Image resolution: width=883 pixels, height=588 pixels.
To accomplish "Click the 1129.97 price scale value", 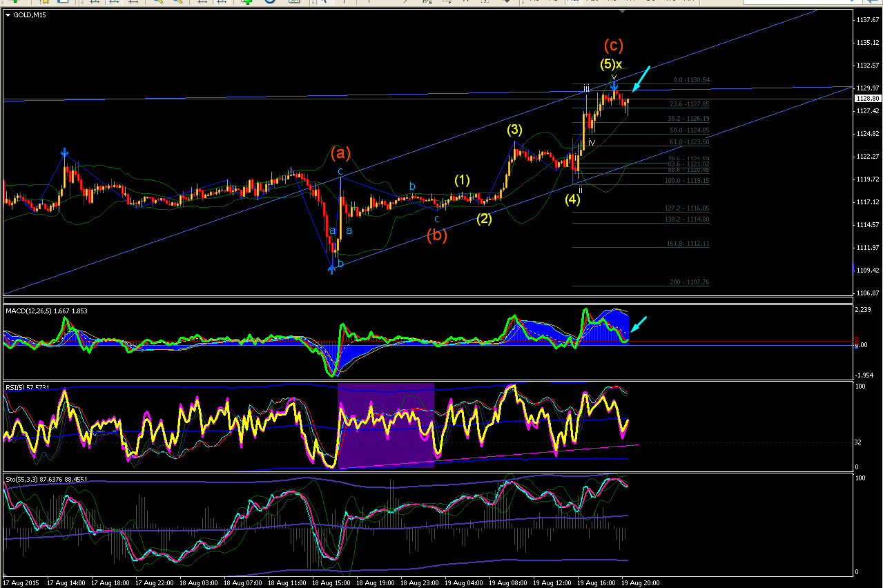I will (x=866, y=88).
